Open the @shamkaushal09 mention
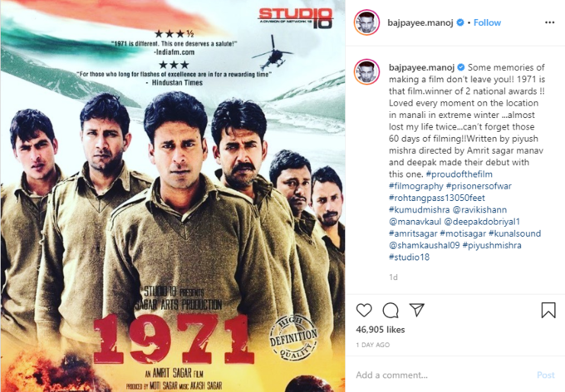Viewport: 565px width, 392px height. 424,245
